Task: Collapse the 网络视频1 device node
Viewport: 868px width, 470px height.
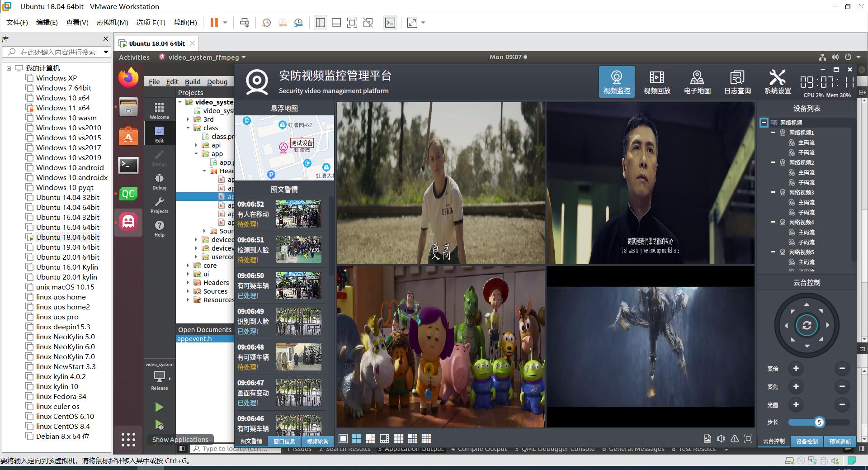Action: click(773, 133)
